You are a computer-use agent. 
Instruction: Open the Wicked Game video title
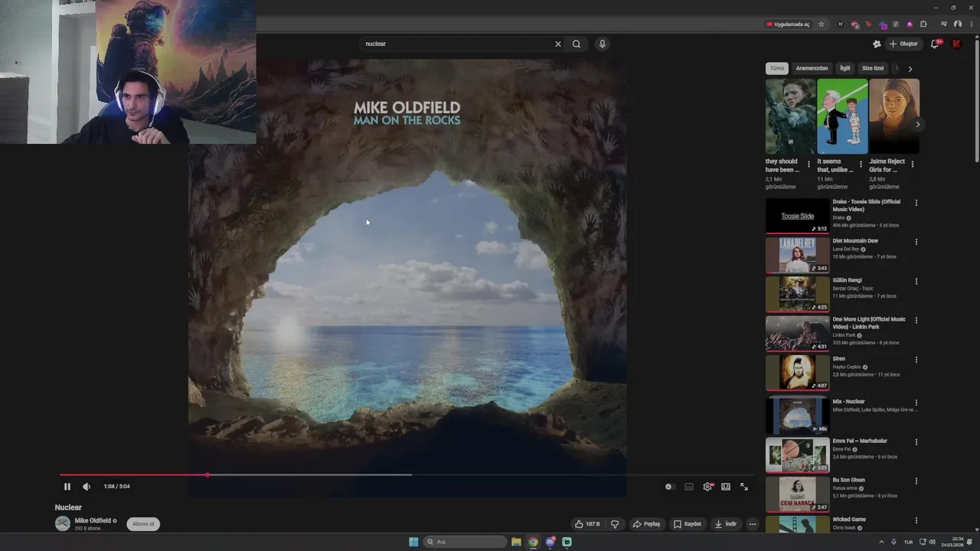point(849,519)
